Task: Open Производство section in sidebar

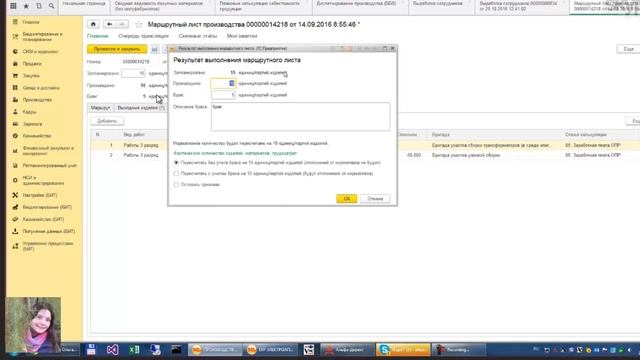Action: click(37, 100)
